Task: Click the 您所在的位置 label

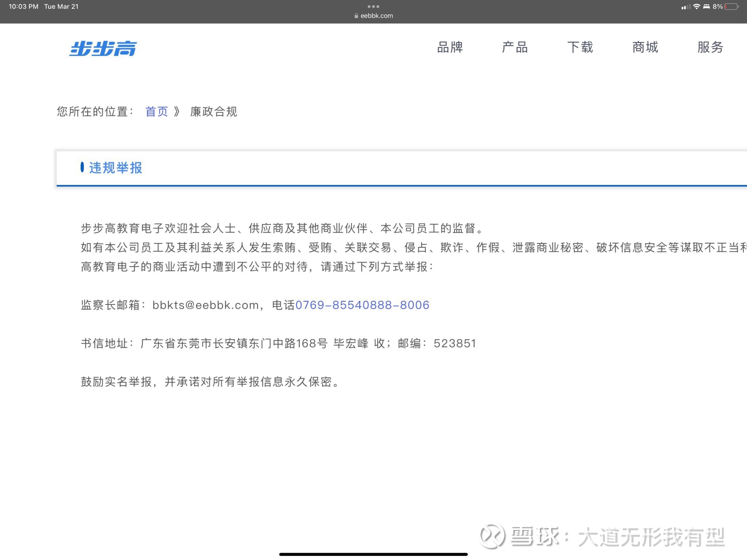Action: tap(95, 112)
